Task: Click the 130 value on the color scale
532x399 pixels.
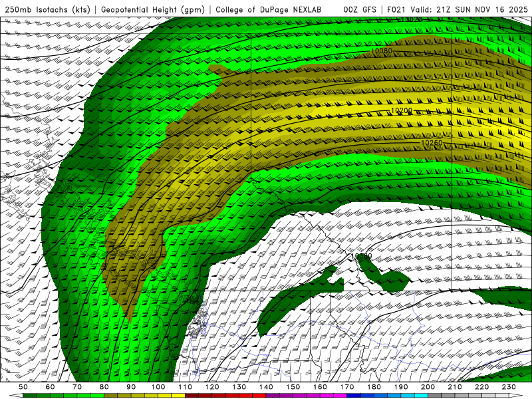Action: [239, 387]
